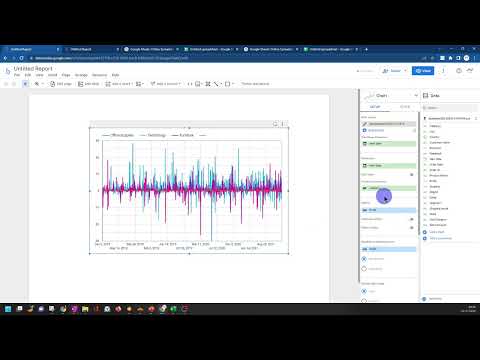Open the Share button dropdown arrow
The image size is (480, 360).
pyautogui.click(x=405, y=71)
